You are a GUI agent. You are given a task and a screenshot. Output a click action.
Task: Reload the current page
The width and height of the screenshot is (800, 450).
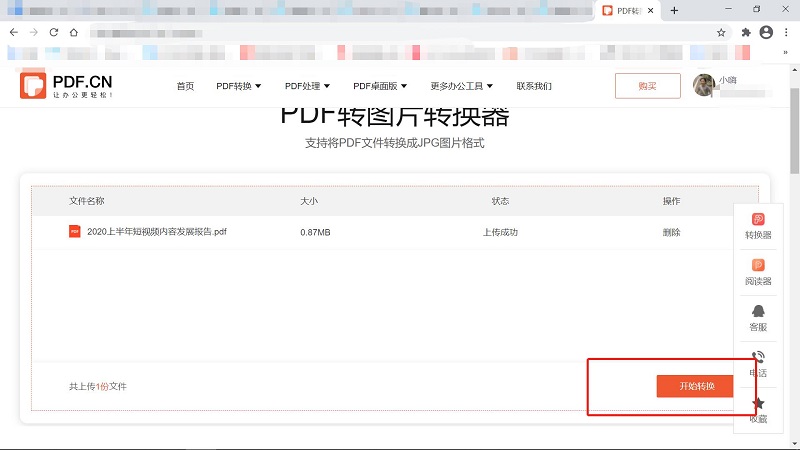54,32
